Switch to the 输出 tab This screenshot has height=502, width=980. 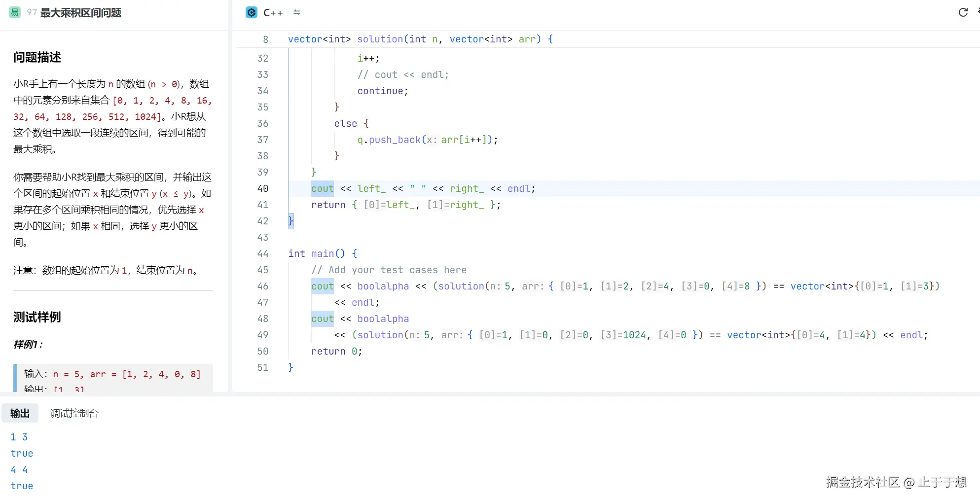click(20, 413)
